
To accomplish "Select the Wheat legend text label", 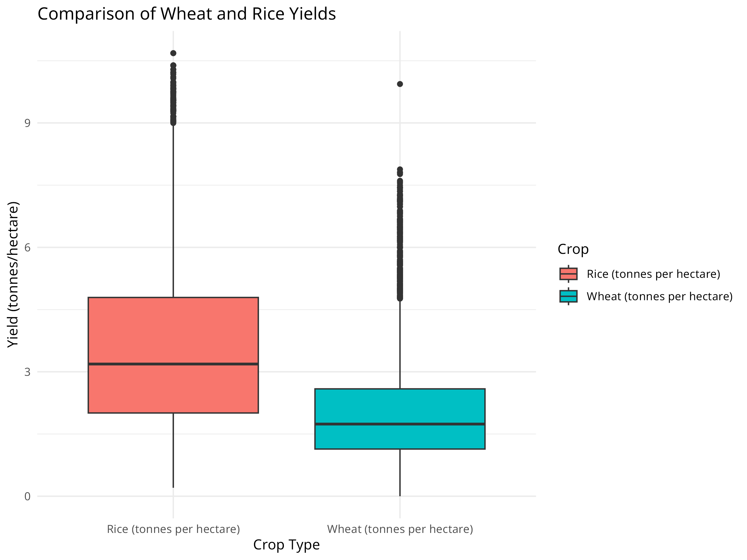I will [x=660, y=296].
